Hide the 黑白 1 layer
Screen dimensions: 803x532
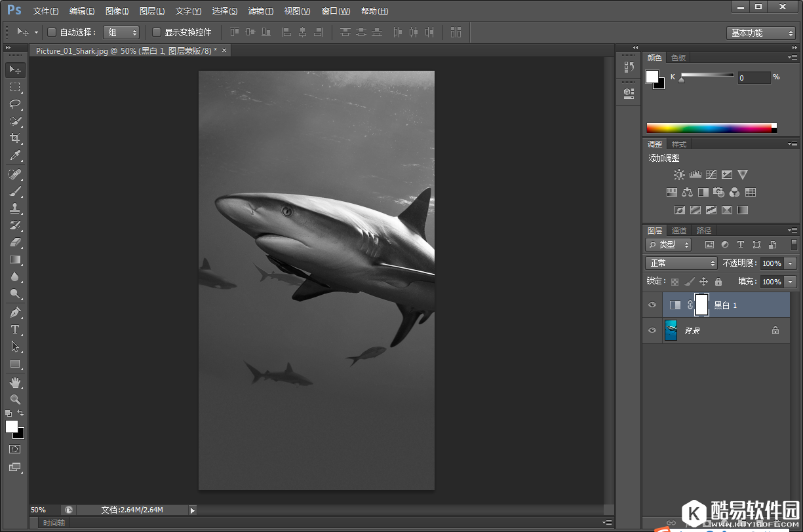point(652,305)
